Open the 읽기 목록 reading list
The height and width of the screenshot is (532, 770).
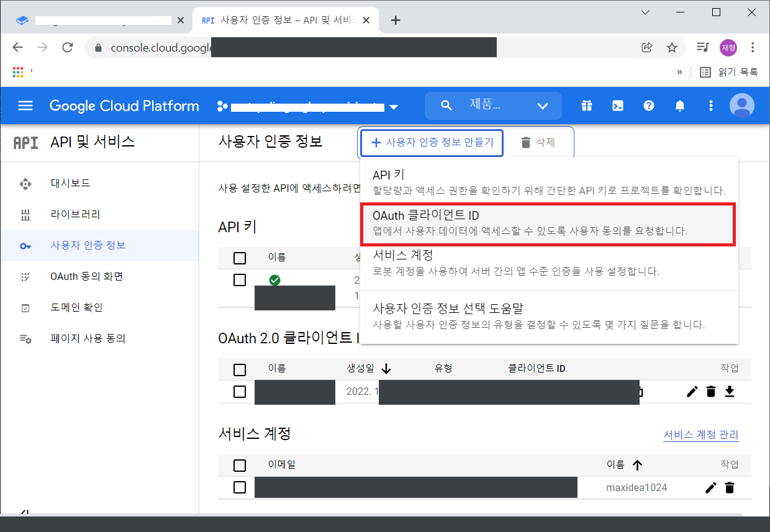(x=729, y=72)
